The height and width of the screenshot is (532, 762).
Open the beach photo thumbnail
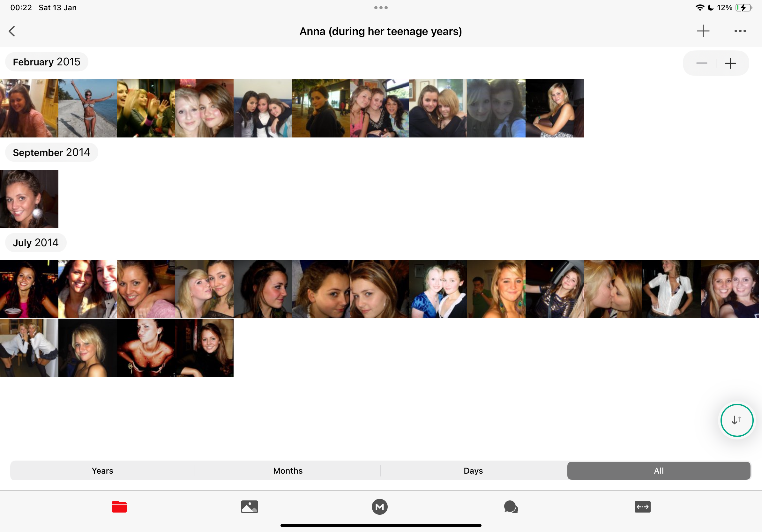click(x=87, y=108)
